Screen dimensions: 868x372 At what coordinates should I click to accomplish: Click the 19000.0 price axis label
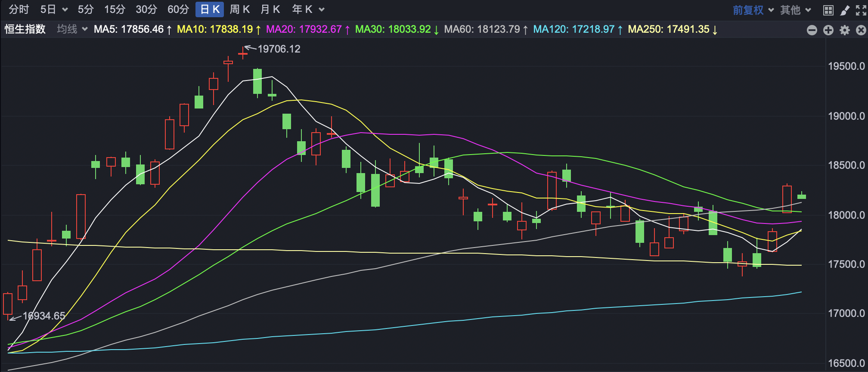point(846,116)
